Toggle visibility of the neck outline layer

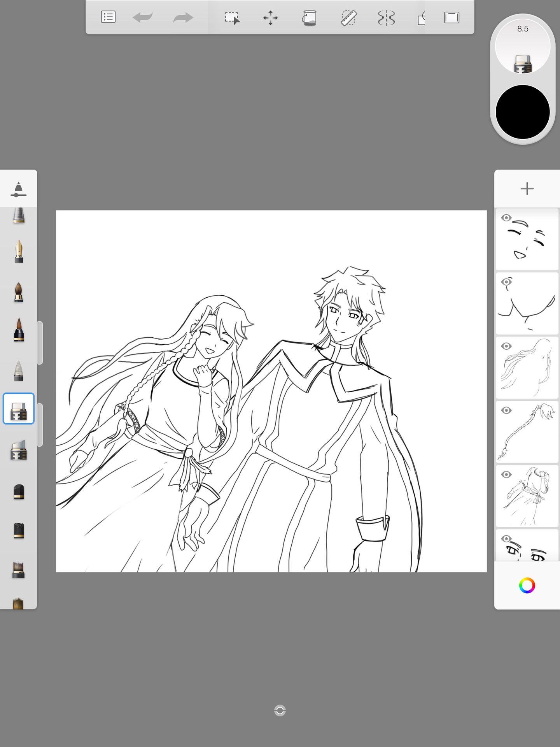pos(506,282)
